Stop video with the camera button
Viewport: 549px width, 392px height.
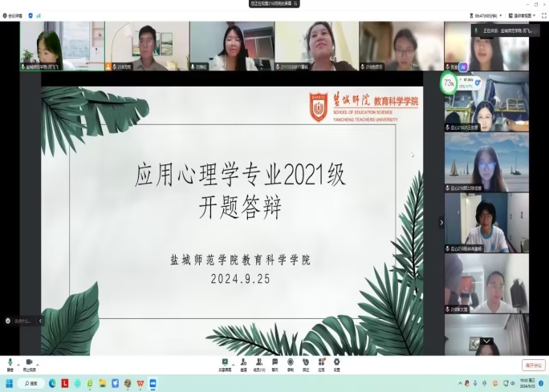(x=29, y=362)
